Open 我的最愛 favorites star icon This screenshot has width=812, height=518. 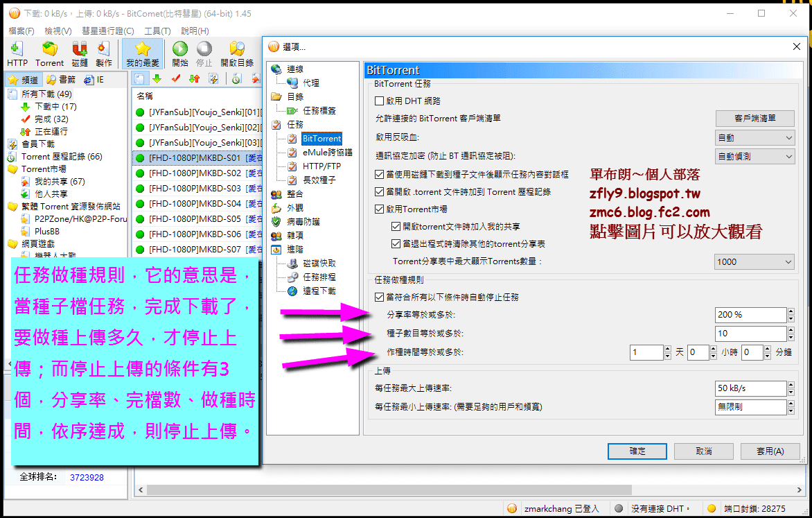click(x=143, y=54)
